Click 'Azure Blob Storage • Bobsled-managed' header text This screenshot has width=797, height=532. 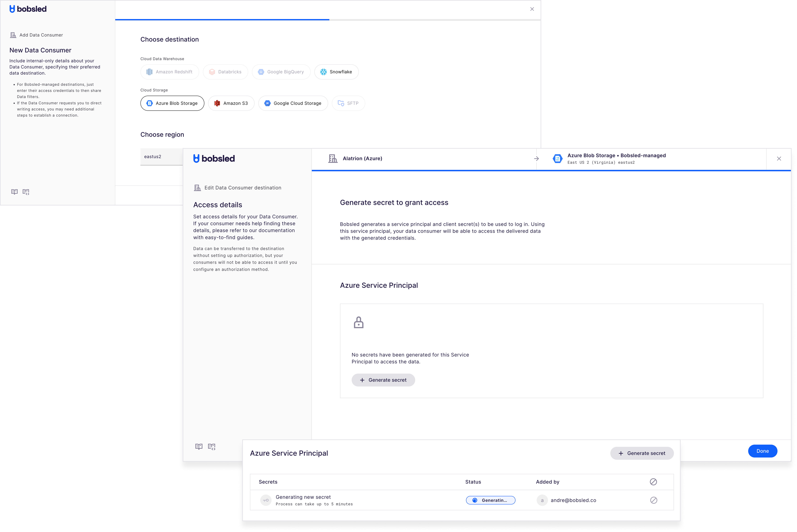click(x=616, y=155)
